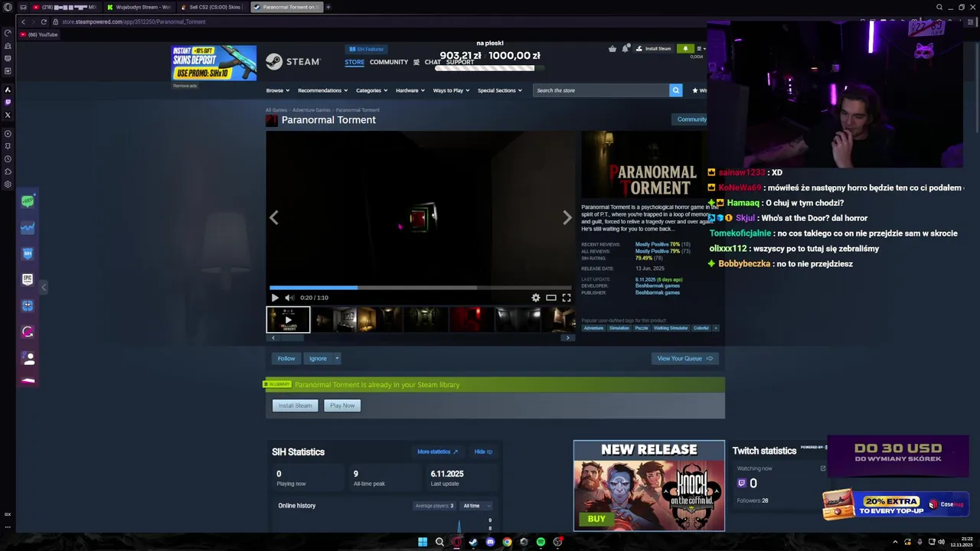
Task: Switch to the Wujabudyn Stream browser tab
Action: (139, 7)
